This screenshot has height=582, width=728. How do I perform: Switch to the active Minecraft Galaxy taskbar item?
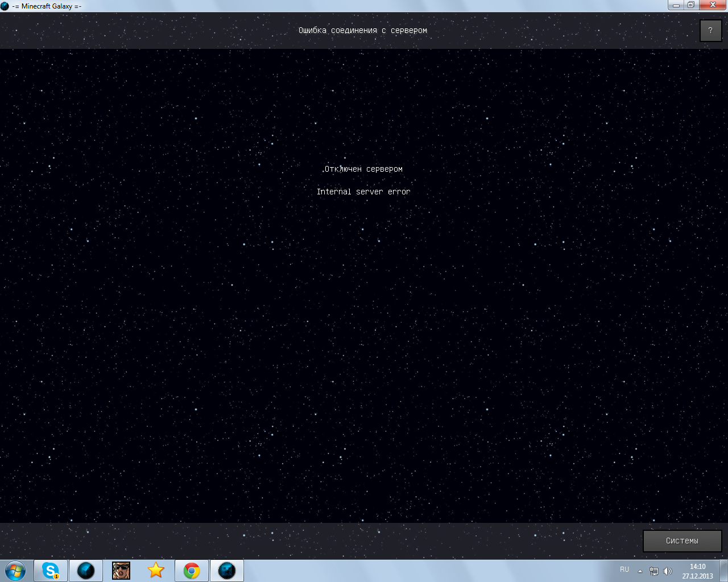point(227,571)
